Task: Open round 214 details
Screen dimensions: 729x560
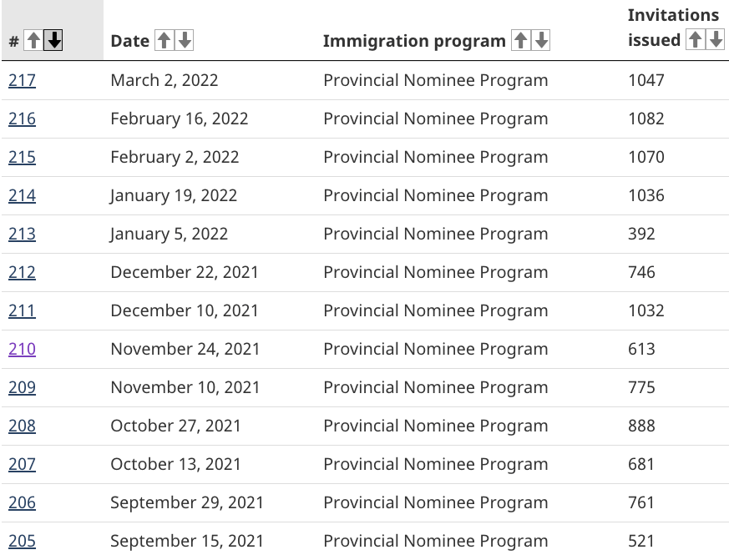Action: 22,195
